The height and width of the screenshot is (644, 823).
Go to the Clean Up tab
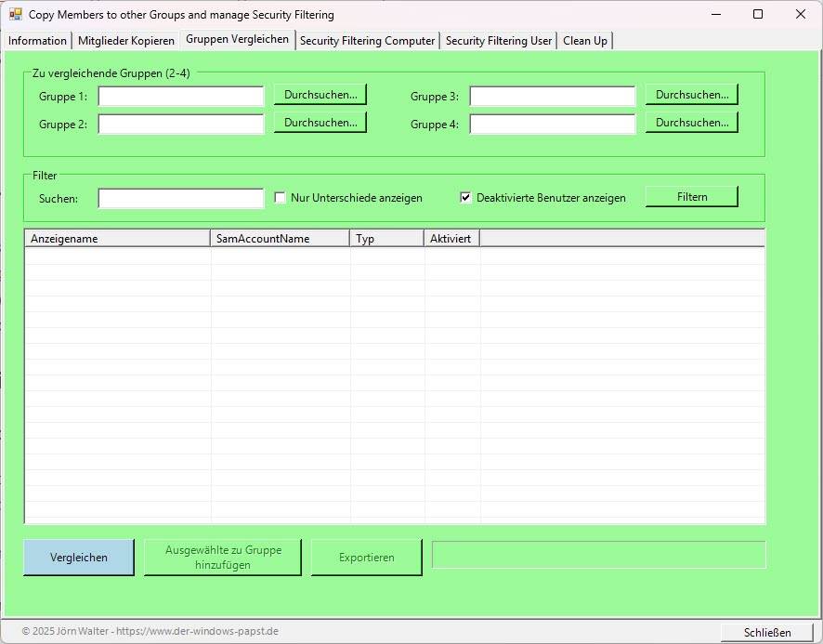584,41
